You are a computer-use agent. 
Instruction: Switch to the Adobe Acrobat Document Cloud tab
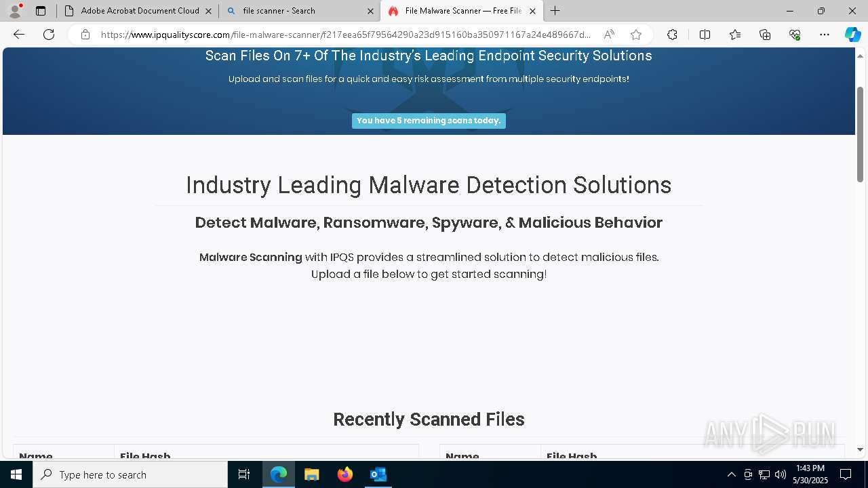point(139,11)
